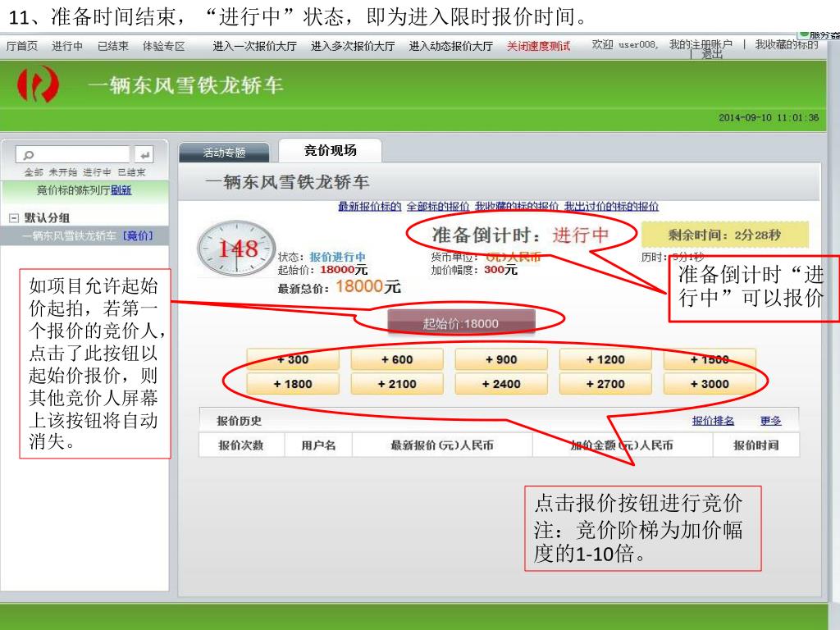
Task: Bid with the + 1800 button
Action: tap(293, 384)
